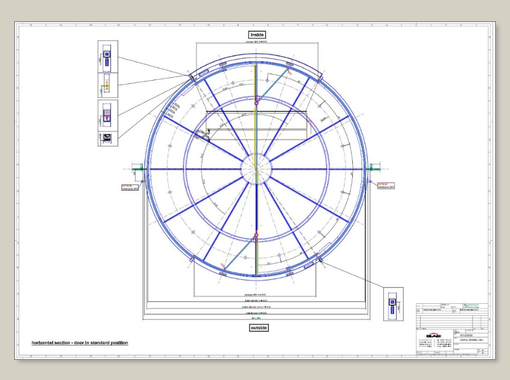The width and height of the screenshot is (510, 380).
Task: Click the green fitting on the left of the drum
Action: point(138,169)
